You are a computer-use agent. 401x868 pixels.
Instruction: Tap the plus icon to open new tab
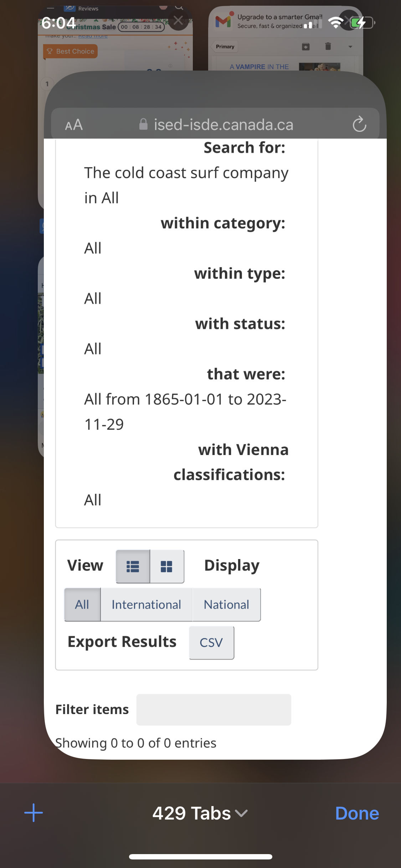[x=34, y=813]
